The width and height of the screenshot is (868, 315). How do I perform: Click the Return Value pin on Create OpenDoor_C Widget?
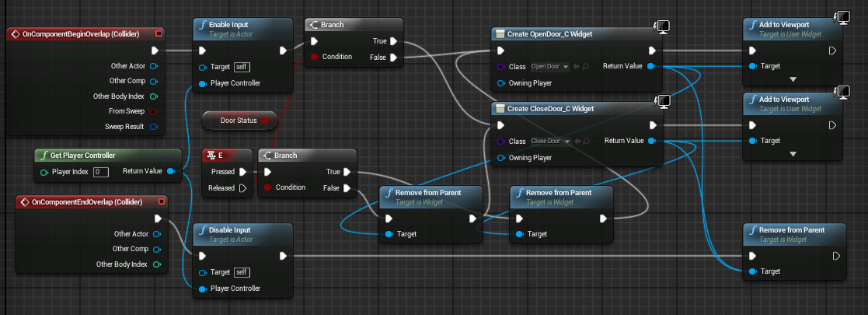coord(651,66)
